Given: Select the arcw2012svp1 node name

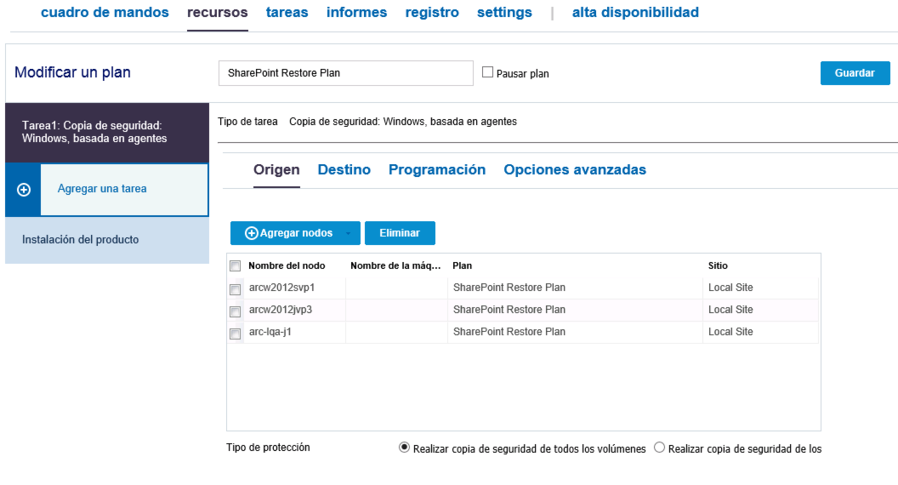Looking at the screenshot, I should pyautogui.click(x=282, y=287).
